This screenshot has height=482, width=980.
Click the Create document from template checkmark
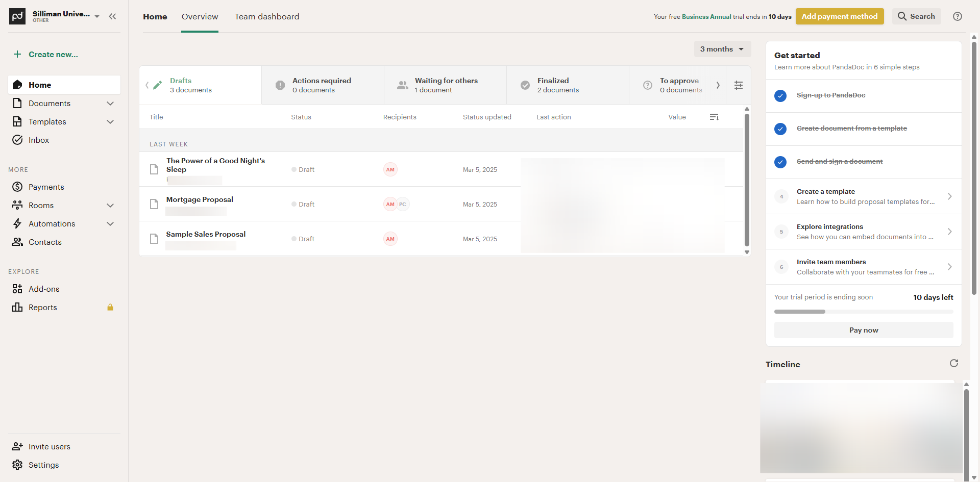pyautogui.click(x=780, y=129)
